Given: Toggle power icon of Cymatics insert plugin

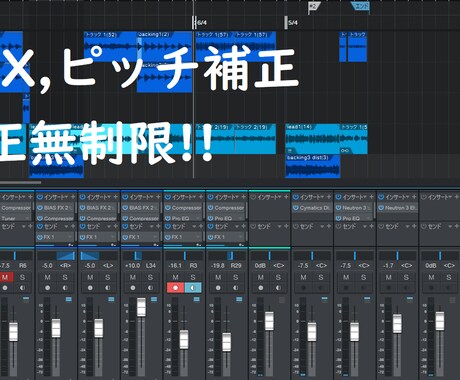Looking at the screenshot, I should (296, 208).
